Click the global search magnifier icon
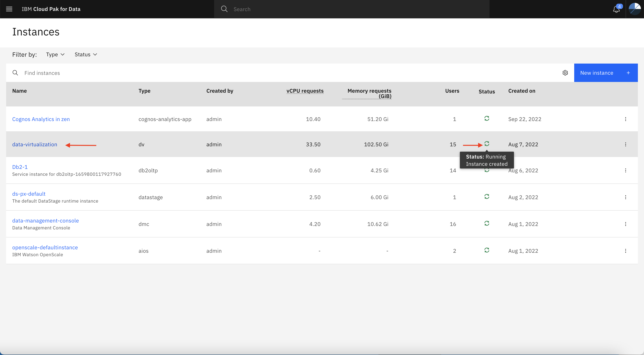 [x=224, y=9]
